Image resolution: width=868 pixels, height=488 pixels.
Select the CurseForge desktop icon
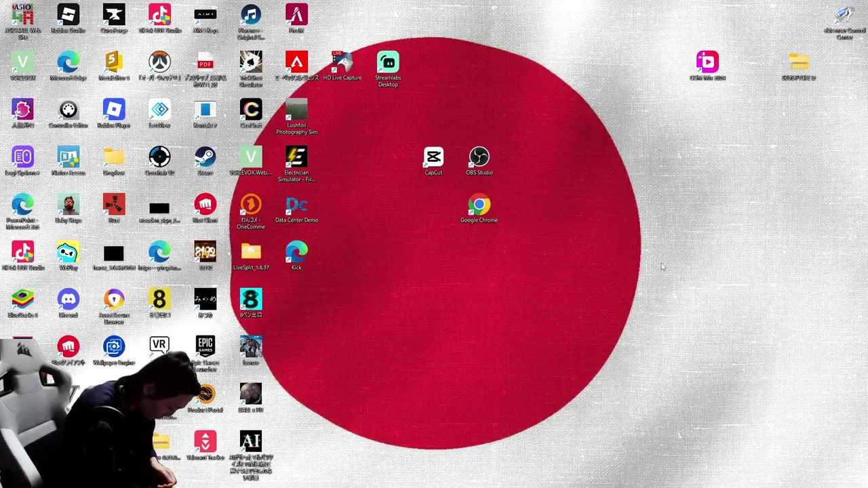[x=114, y=15]
